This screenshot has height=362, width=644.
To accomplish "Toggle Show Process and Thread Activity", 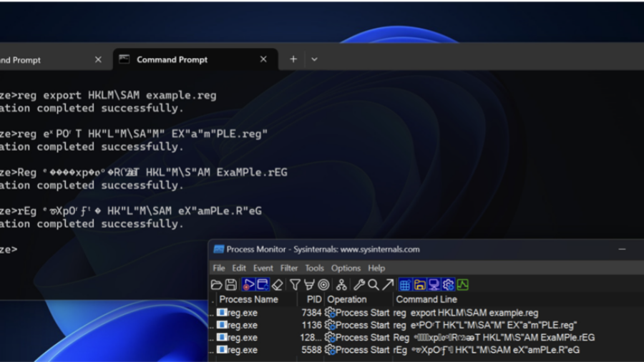I will 448,285.
